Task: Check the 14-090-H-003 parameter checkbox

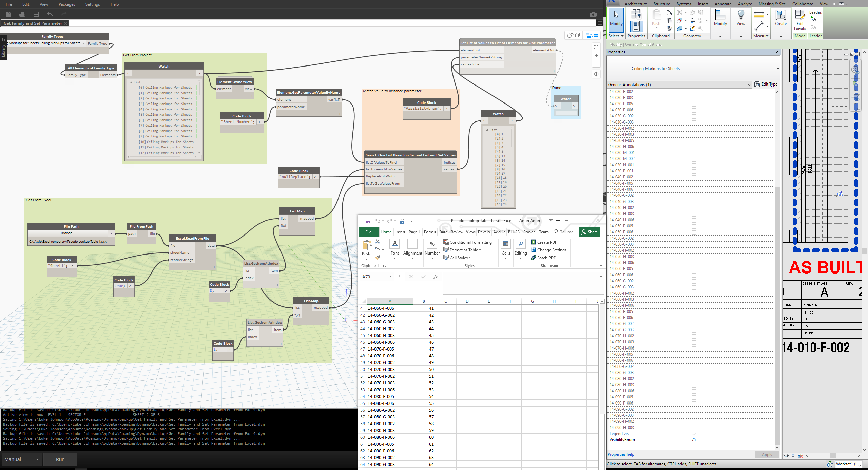Action: [x=694, y=428]
